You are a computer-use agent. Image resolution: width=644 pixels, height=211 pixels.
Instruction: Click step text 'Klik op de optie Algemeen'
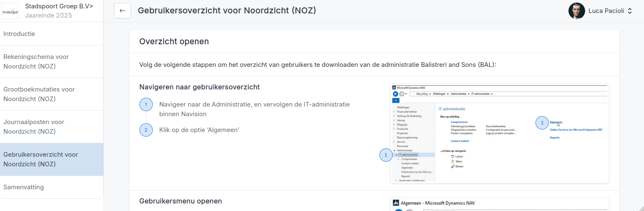point(199,130)
